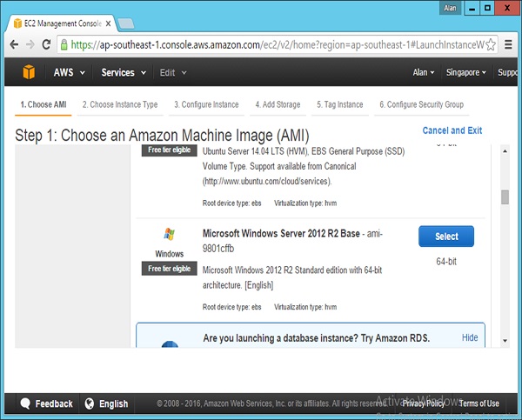
Task: Expand the Services dropdown
Action: point(123,73)
